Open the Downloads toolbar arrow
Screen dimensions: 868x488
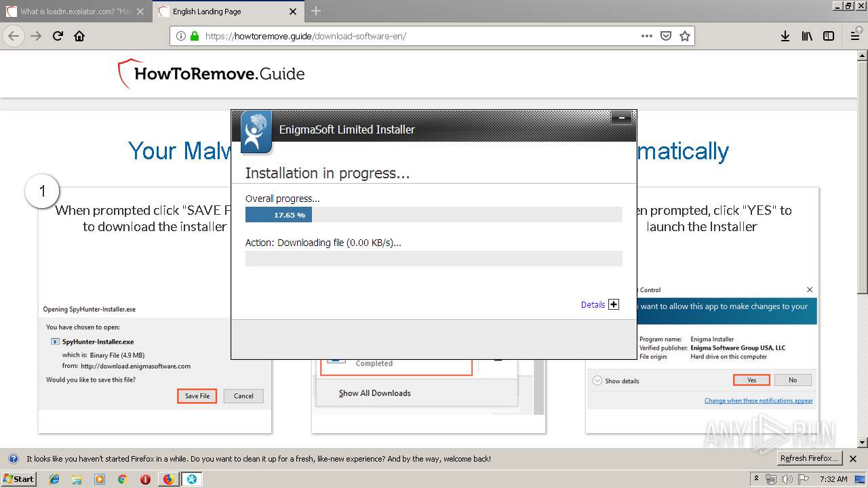click(785, 36)
